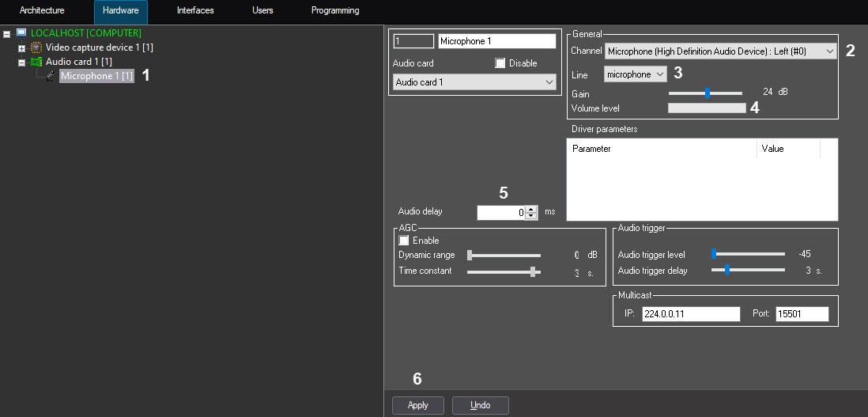Screen dimensions: 868x417
Task: Click the Undo button
Action: [x=480, y=405]
